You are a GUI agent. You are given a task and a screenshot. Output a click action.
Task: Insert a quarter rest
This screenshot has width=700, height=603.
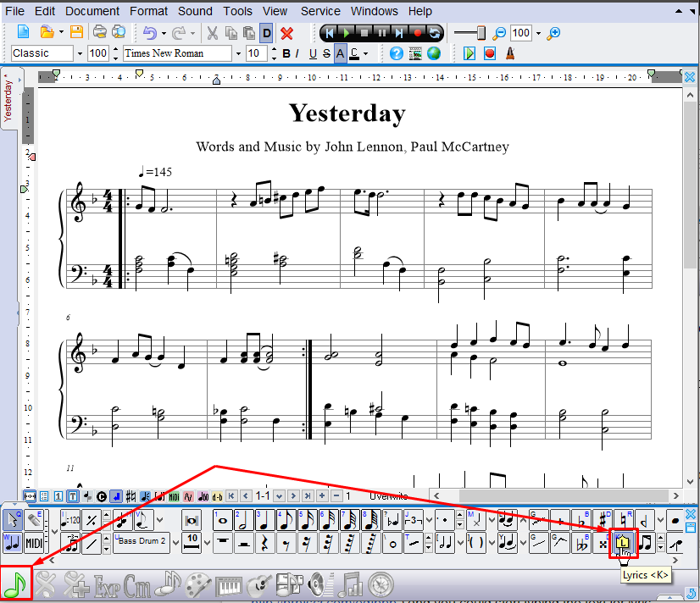[264, 543]
